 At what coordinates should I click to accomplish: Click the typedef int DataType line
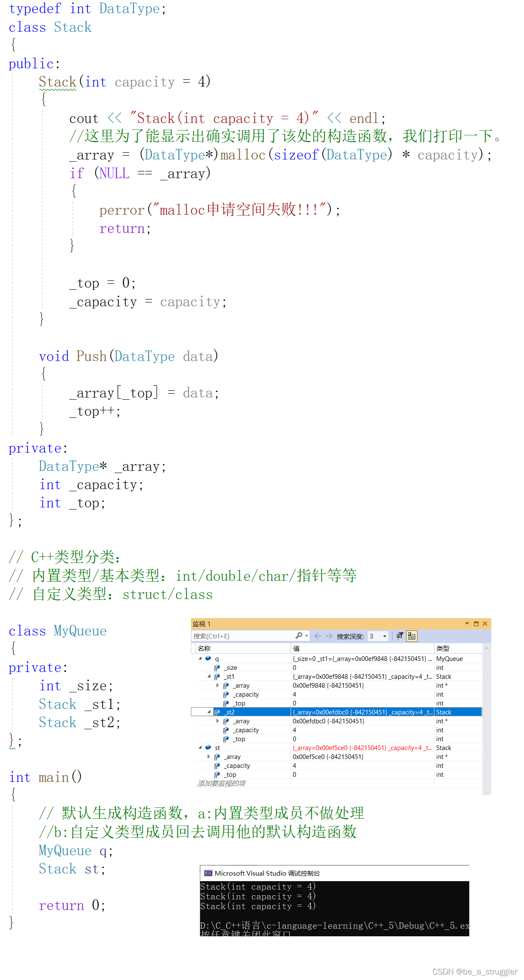coord(87,8)
